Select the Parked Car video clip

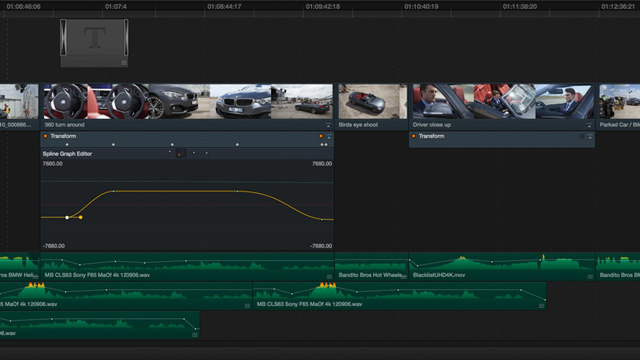pos(618,107)
